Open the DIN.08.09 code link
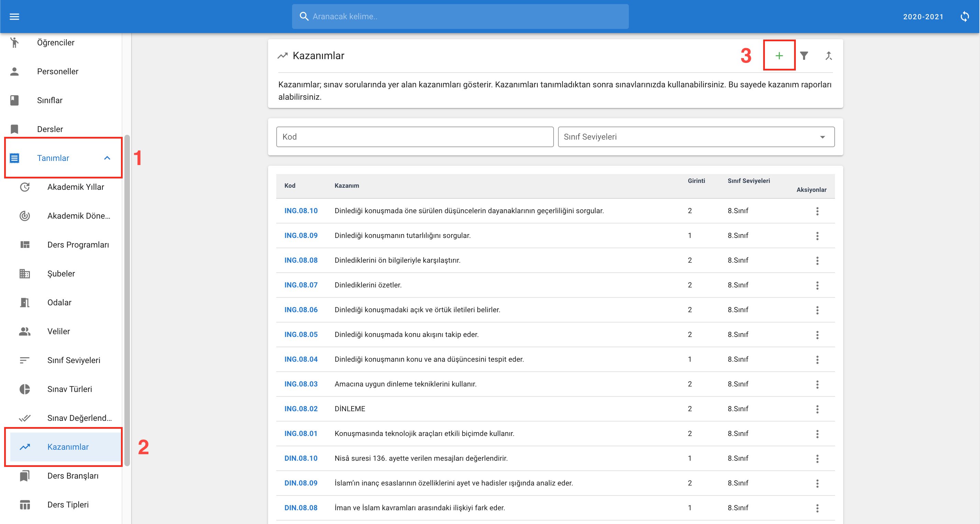The height and width of the screenshot is (524, 980). click(x=301, y=483)
